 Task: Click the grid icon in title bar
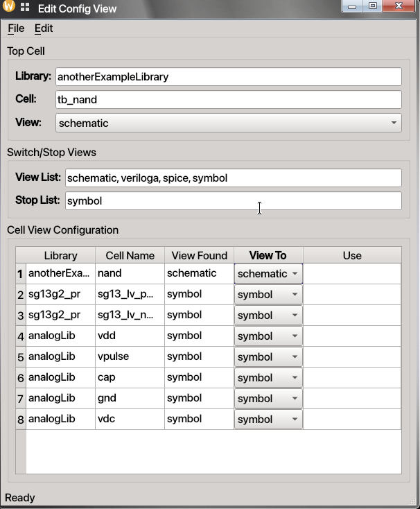click(x=25, y=8)
